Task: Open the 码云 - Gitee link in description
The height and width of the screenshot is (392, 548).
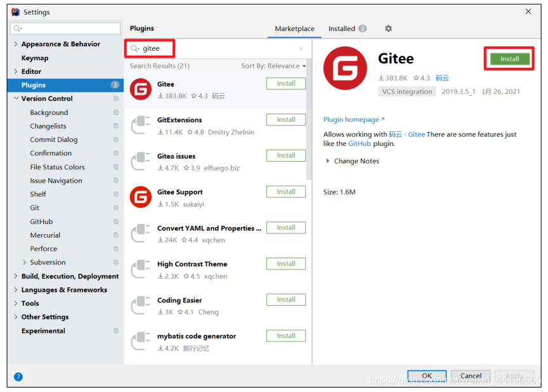Action: 407,134
